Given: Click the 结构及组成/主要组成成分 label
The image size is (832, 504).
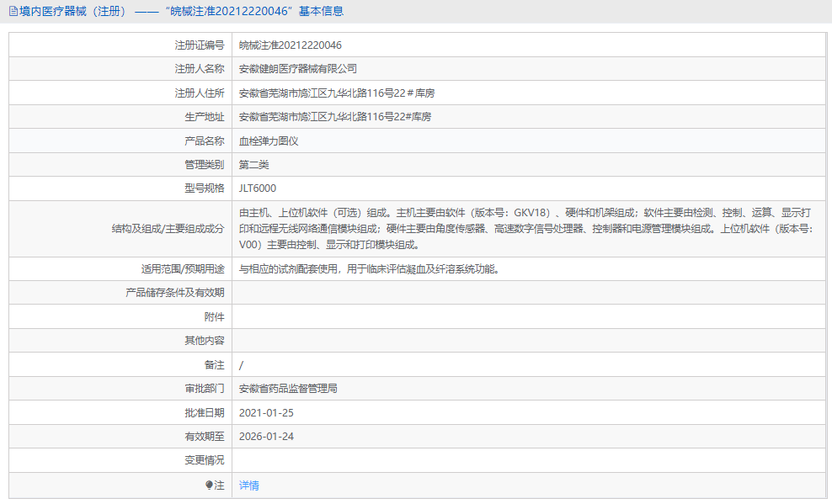Looking at the screenshot, I should point(168,229).
